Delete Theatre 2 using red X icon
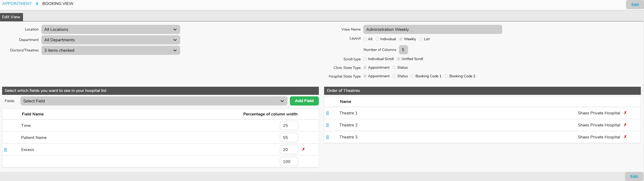The width and height of the screenshot is (644, 181). (625, 125)
